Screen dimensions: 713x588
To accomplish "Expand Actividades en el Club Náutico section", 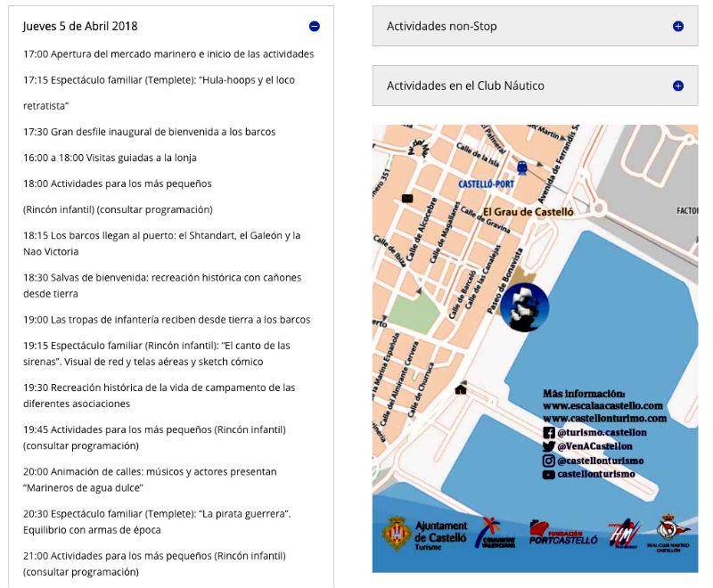I will [x=677, y=86].
